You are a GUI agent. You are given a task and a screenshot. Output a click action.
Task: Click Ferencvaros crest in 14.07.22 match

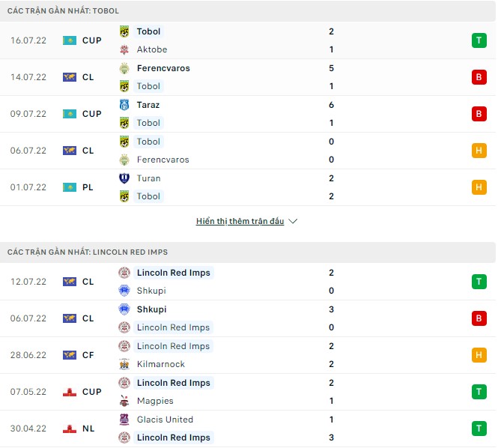(124, 68)
